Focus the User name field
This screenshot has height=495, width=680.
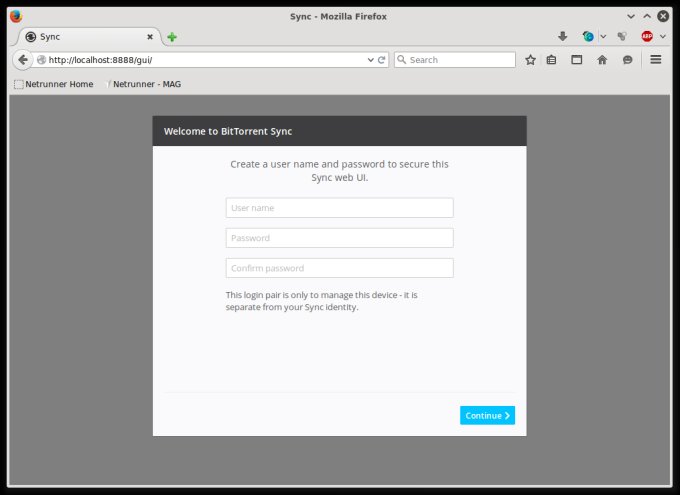coord(340,208)
